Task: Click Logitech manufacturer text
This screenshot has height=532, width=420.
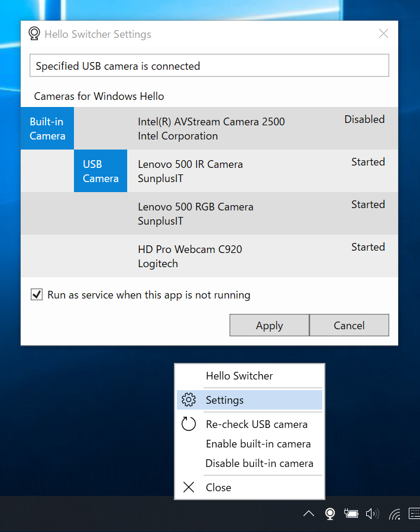Action: [158, 264]
